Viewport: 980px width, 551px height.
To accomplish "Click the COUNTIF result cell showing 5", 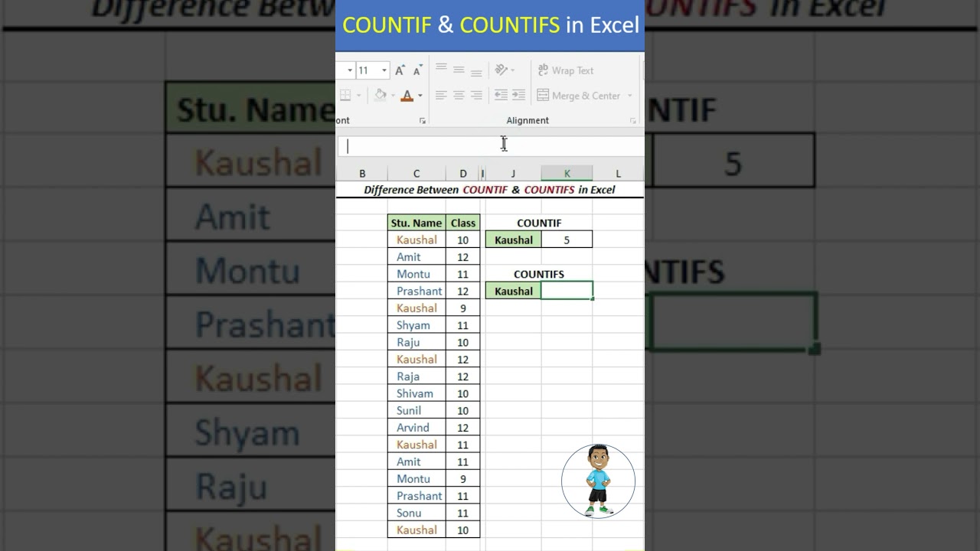I will click(567, 240).
